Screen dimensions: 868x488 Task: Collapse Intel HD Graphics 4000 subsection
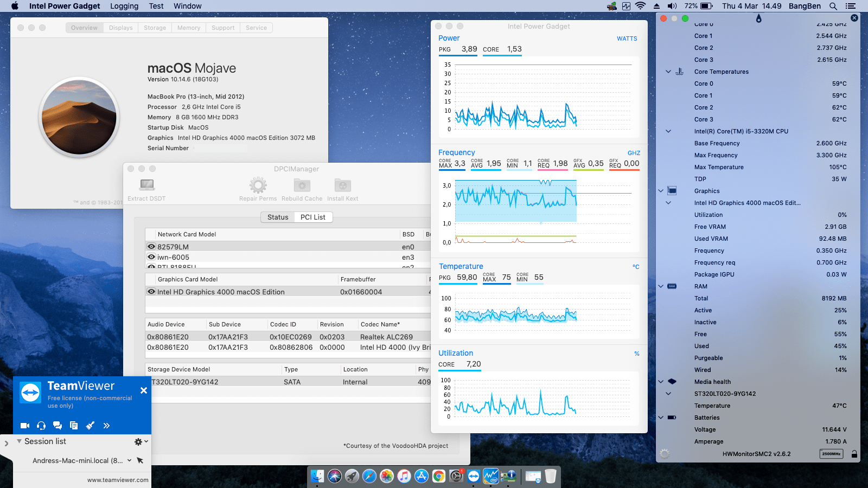[668, 203]
